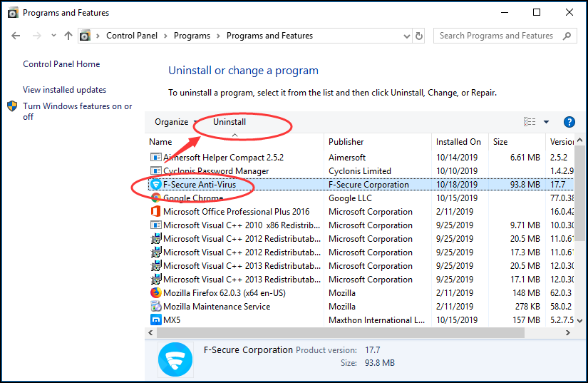Sort by the Size column header

coord(517,142)
